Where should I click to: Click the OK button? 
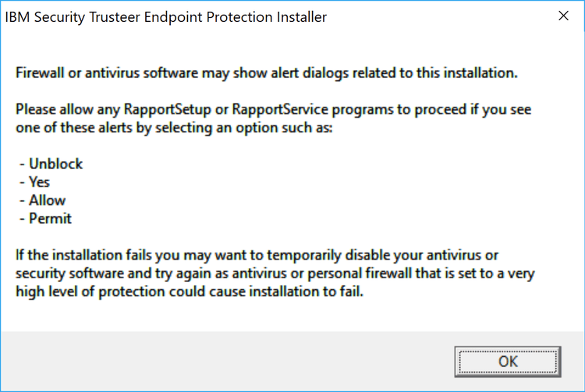click(x=508, y=362)
